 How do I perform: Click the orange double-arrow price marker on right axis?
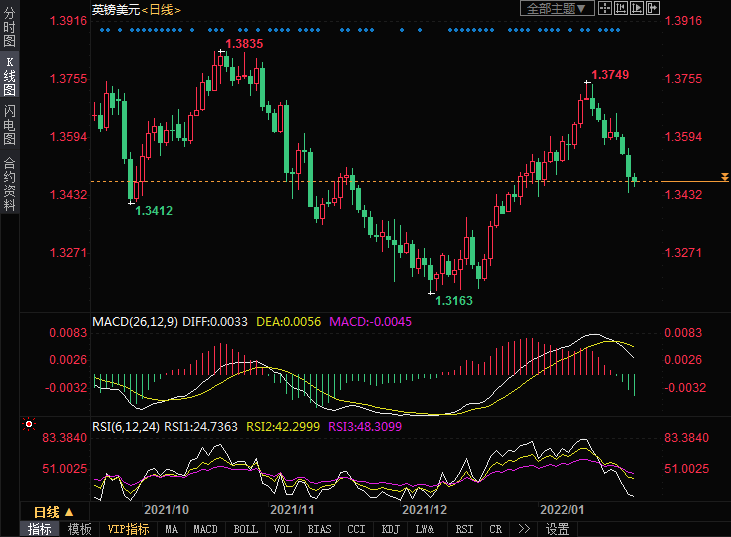click(x=725, y=177)
